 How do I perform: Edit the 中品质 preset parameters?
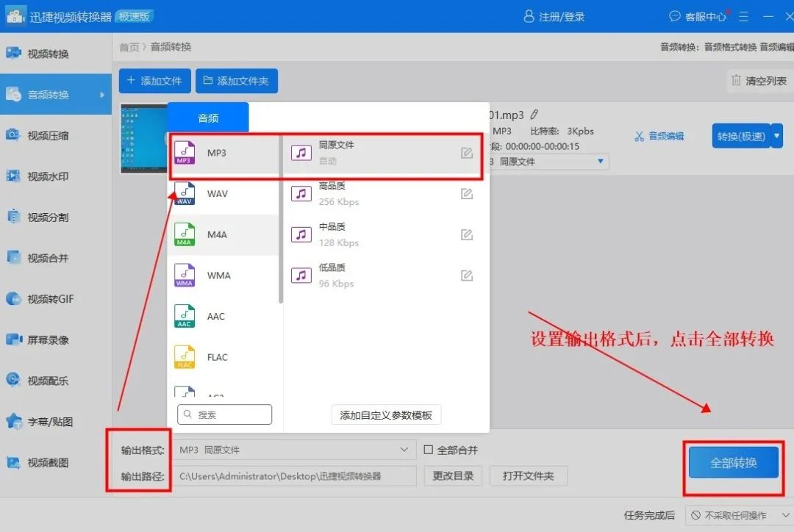[x=466, y=234]
